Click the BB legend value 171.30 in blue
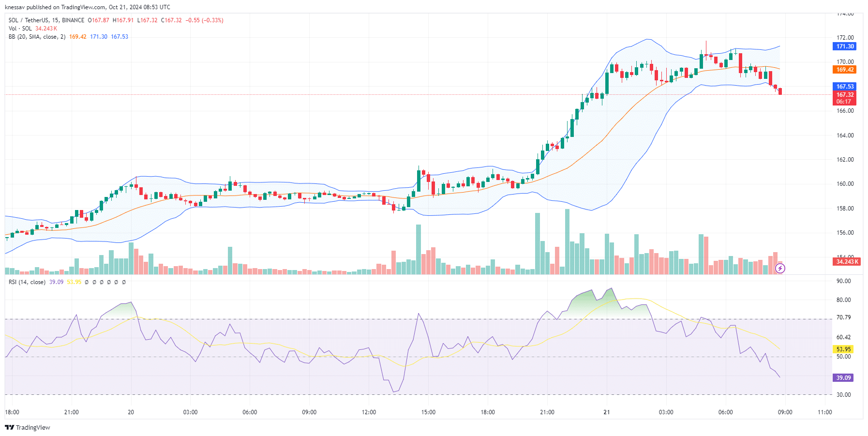 pyautogui.click(x=99, y=37)
